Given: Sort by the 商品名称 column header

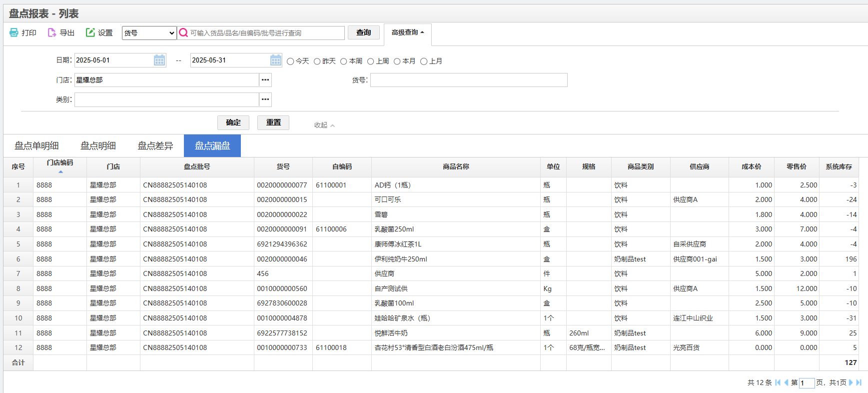Looking at the screenshot, I should pyautogui.click(x=456, y=167).
